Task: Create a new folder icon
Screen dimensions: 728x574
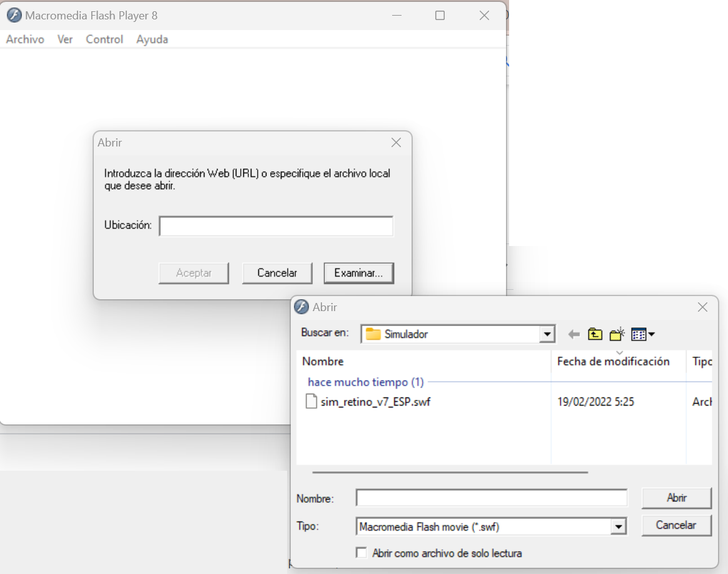Action: pyautogui.click(x=617, y=334)
